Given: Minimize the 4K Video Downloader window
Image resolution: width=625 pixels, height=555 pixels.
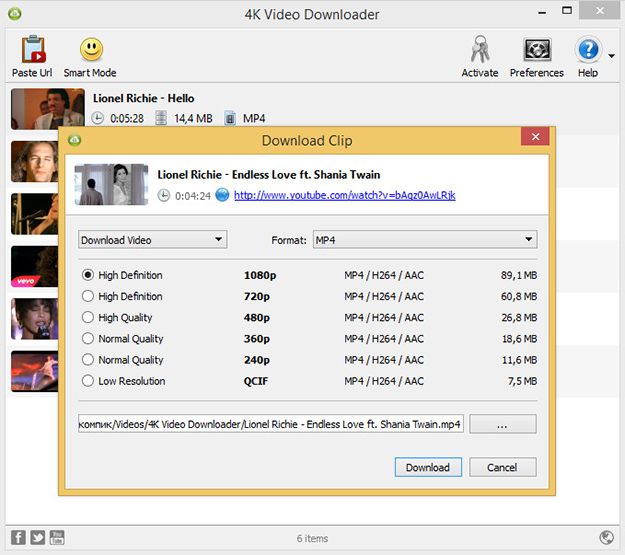Looking at the screenshot, I should tap(542, 13).
